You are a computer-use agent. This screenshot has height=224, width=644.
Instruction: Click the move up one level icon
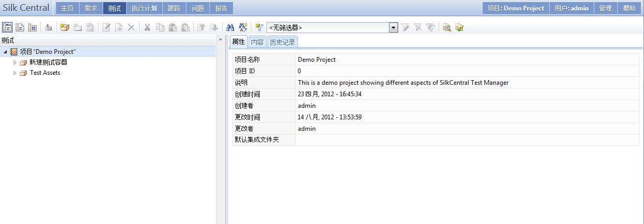[49, 28]
